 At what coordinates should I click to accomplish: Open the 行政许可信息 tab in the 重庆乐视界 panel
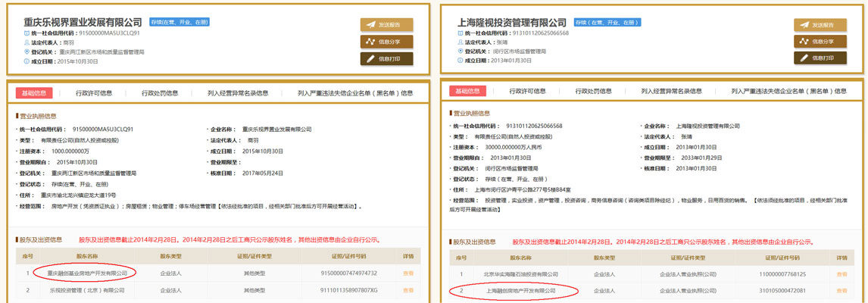(x=94, y=93)
